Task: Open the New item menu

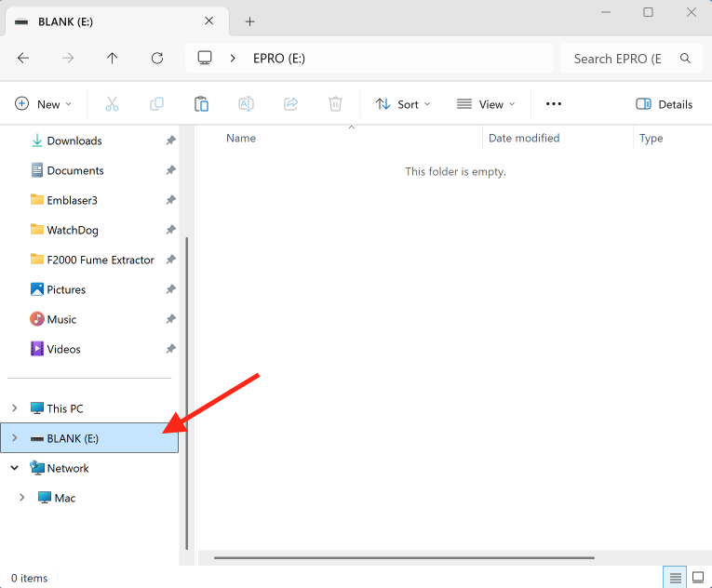Action: [x=43, y=104]
